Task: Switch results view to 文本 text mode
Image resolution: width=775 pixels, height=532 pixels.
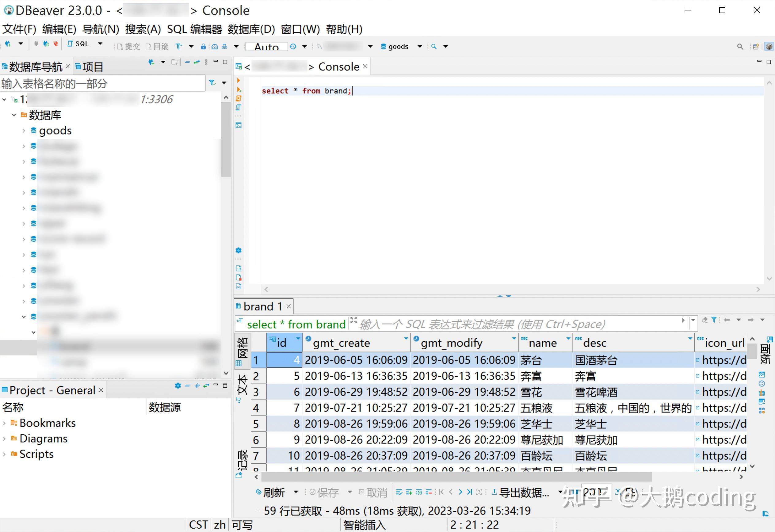Action: 242,385
